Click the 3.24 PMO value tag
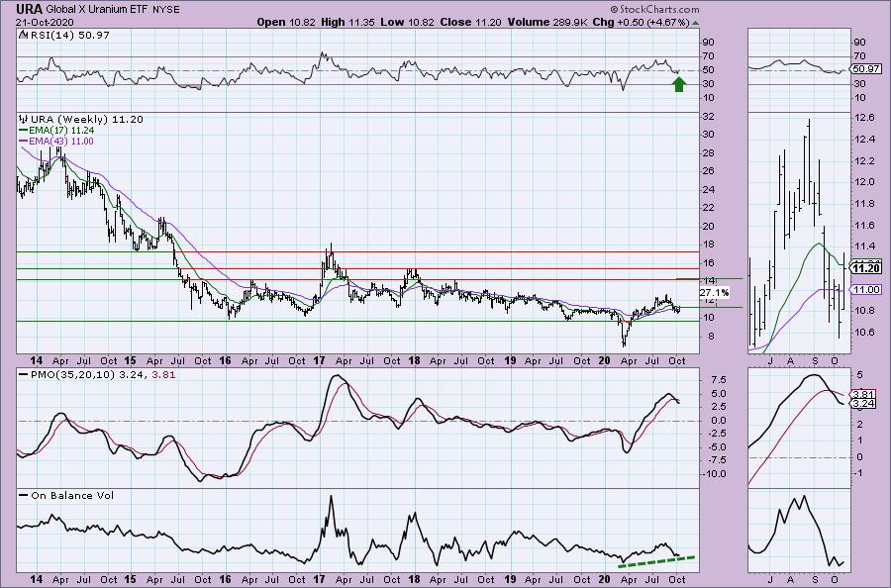The width and height of the screenshot is (891, 588). (863, 403)
